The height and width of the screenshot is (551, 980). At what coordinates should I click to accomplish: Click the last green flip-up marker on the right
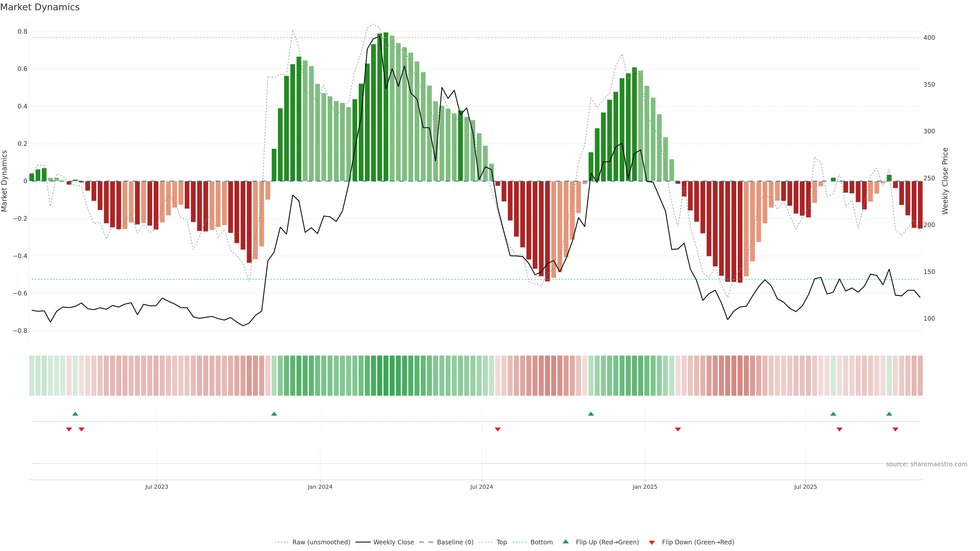[x=889, y=414]
